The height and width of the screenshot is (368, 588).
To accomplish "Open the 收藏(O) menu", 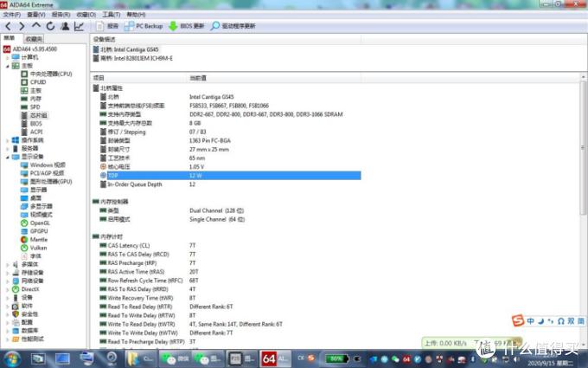I will [x=86, y=14].
